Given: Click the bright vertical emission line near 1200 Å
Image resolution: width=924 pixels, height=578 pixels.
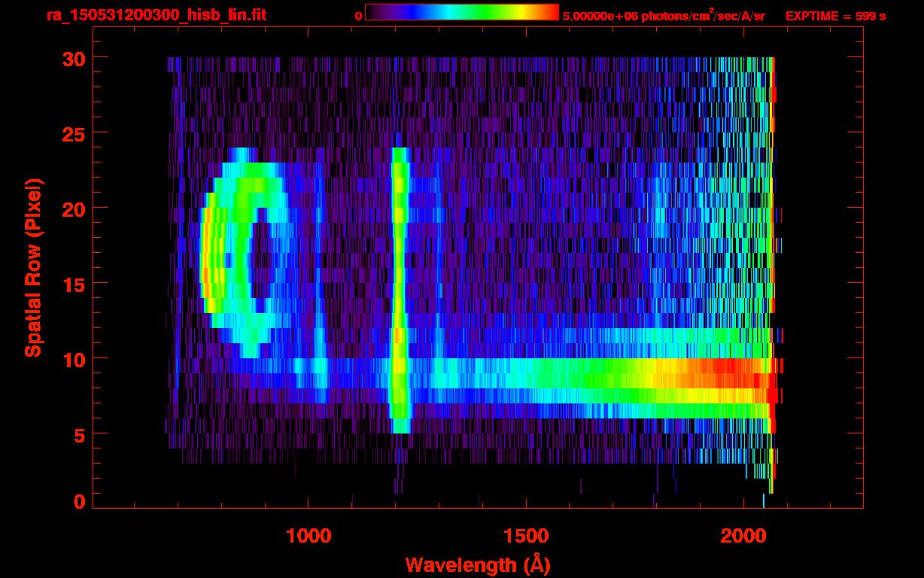Looking at the screenshot, I should coord(399,286).
